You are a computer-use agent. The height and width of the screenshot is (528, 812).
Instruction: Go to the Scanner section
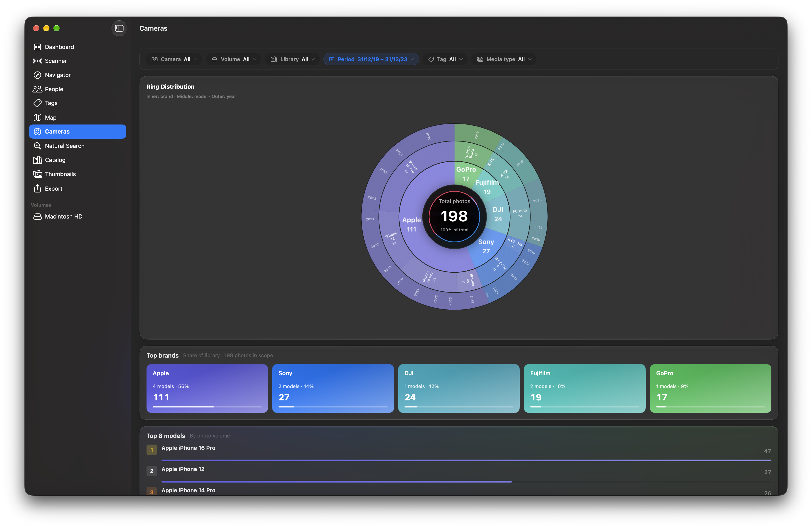(78, 61)
